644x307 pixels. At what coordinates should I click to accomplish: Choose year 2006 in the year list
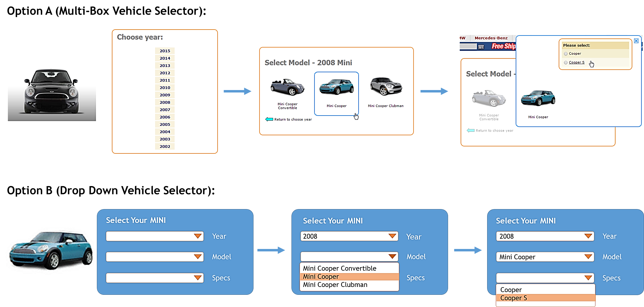pyautogui.click(x=165, y=117)
